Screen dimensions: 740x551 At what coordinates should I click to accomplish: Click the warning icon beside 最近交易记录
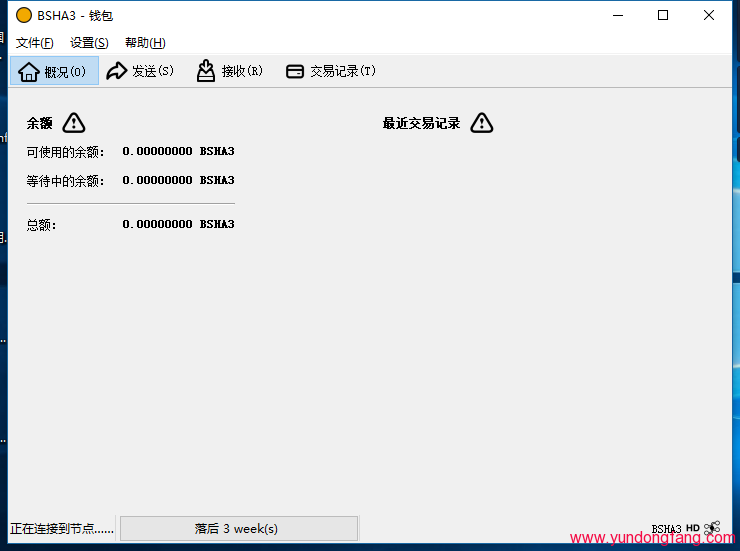[482, 123]
